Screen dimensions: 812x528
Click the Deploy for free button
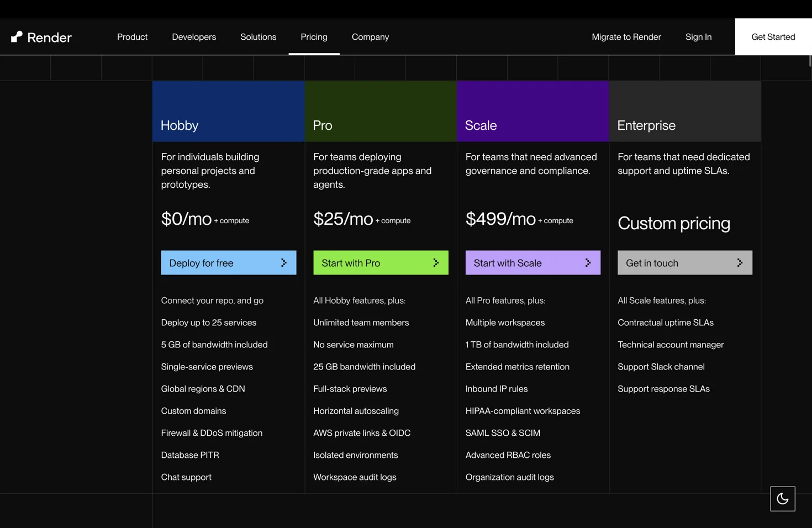pyautogui.click(x=229, y=263)
